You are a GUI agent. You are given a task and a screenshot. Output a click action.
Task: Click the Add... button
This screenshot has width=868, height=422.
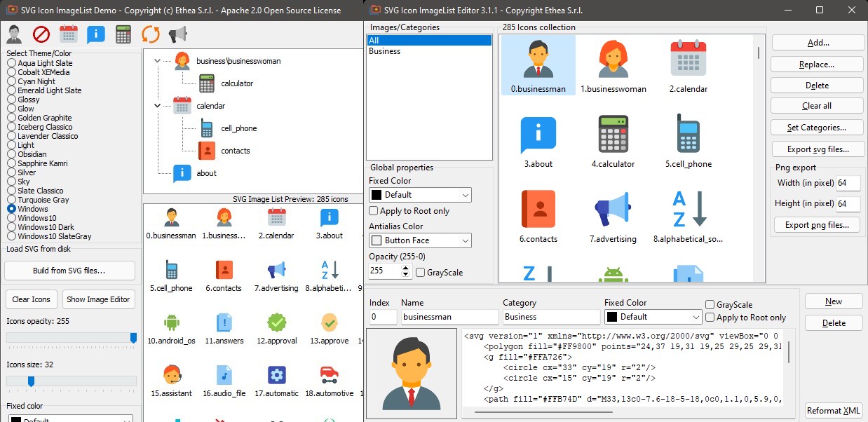tap(818, 43)
